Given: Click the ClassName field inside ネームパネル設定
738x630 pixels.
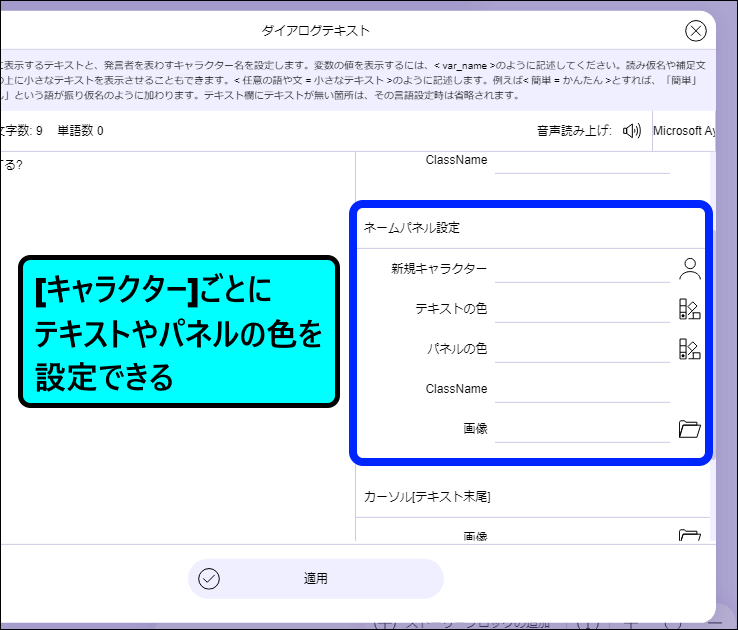Looking at the screenshot, I should 582,389.
